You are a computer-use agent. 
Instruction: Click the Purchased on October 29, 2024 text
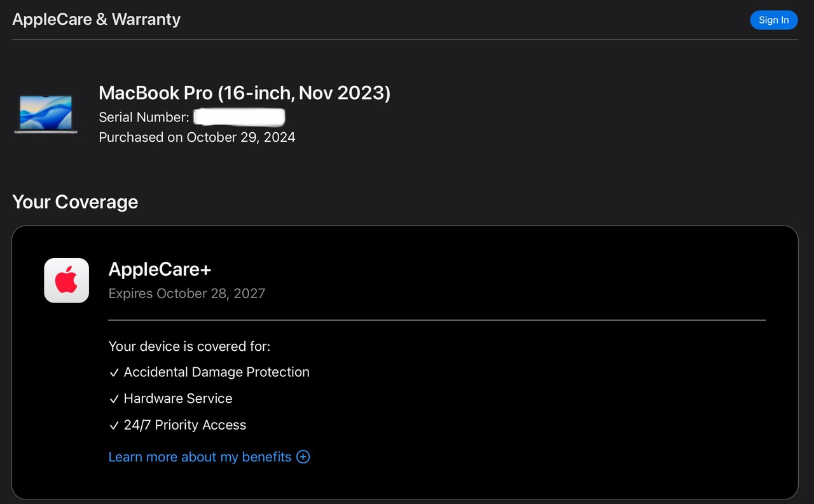pos(197,137)
